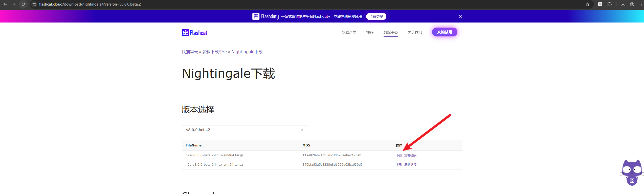Click the extension icon beside the star

click(x=600, y=4)
